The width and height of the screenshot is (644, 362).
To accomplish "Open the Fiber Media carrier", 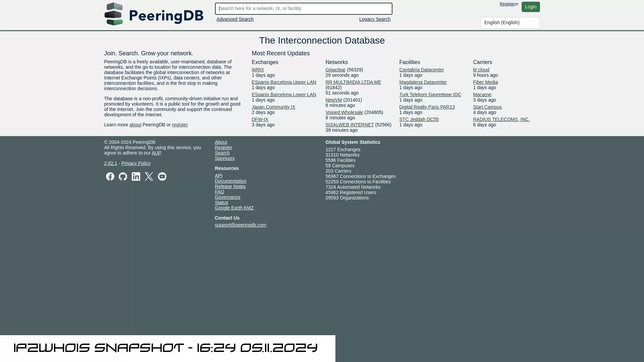I will click(485, 82).
